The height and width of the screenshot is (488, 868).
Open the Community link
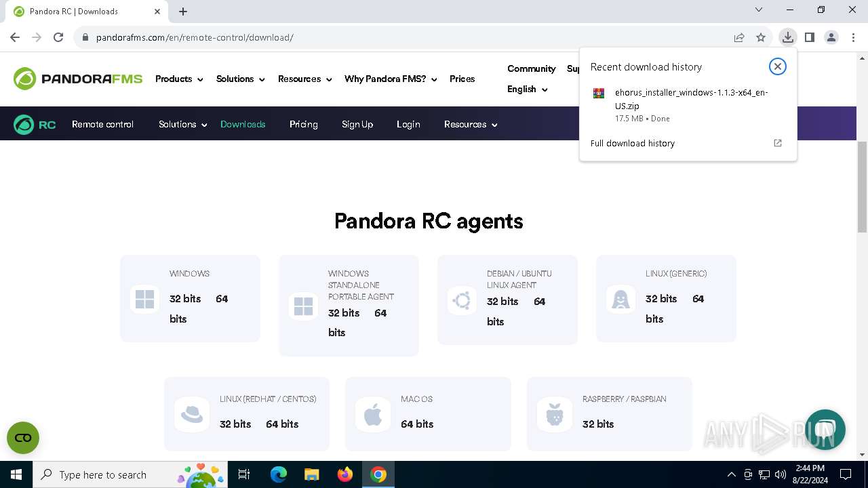531,68
